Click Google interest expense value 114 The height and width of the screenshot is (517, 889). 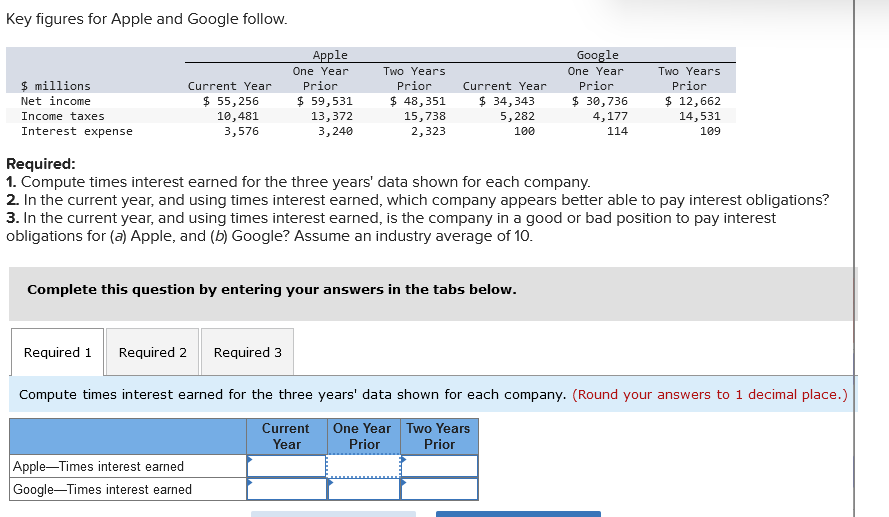617,131
